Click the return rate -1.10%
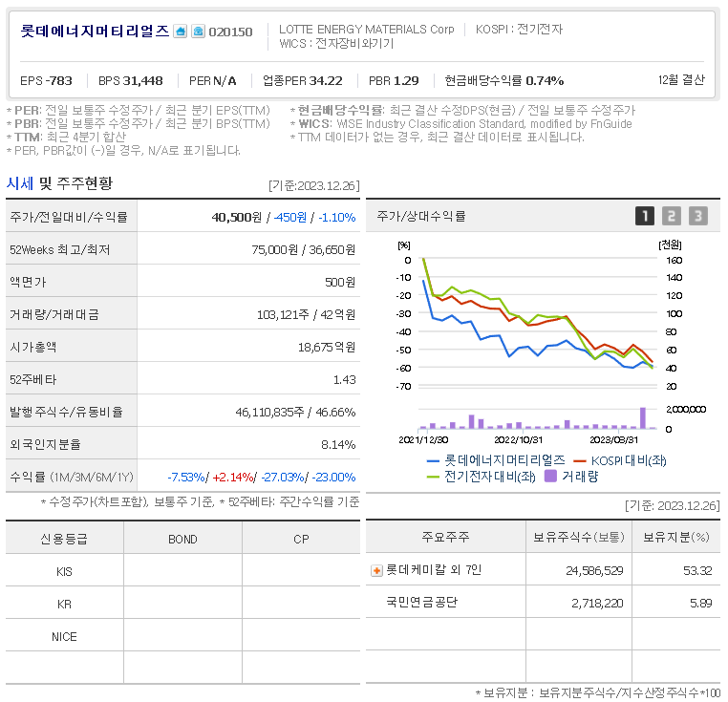728x702 pixels. 337,218
